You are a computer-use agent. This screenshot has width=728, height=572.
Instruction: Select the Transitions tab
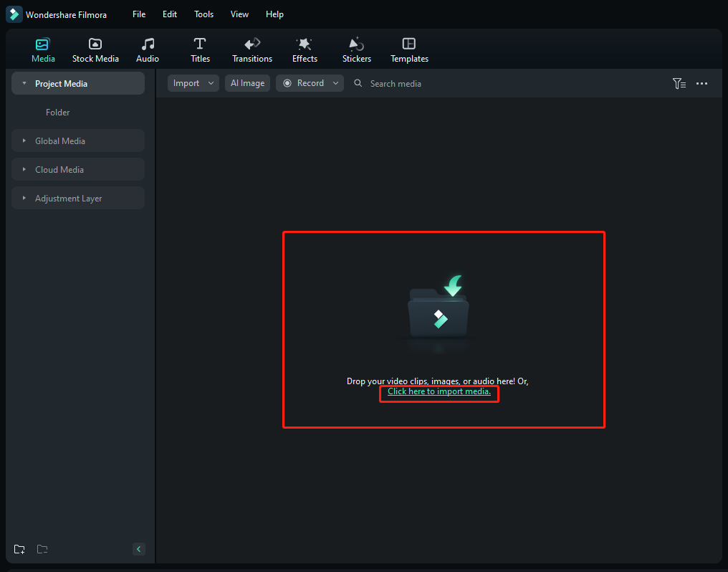(252, 50)
